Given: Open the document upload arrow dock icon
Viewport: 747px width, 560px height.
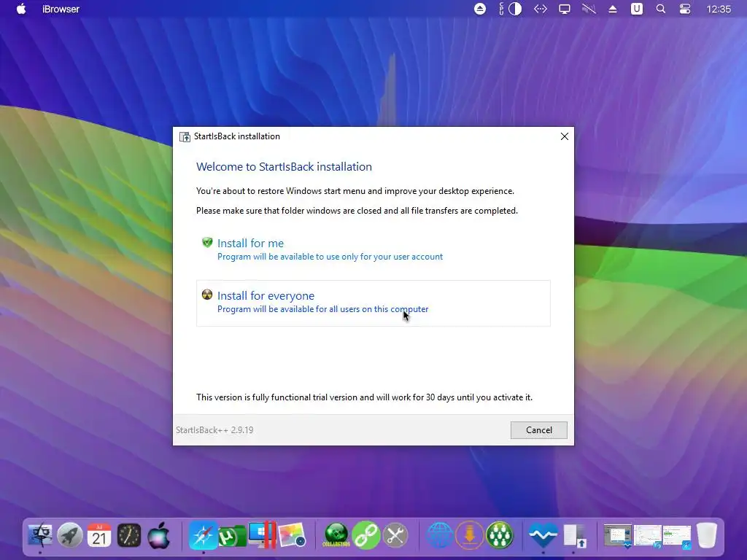Looking at the screenshot, I should pyautogui.click(x=574, y=535).
